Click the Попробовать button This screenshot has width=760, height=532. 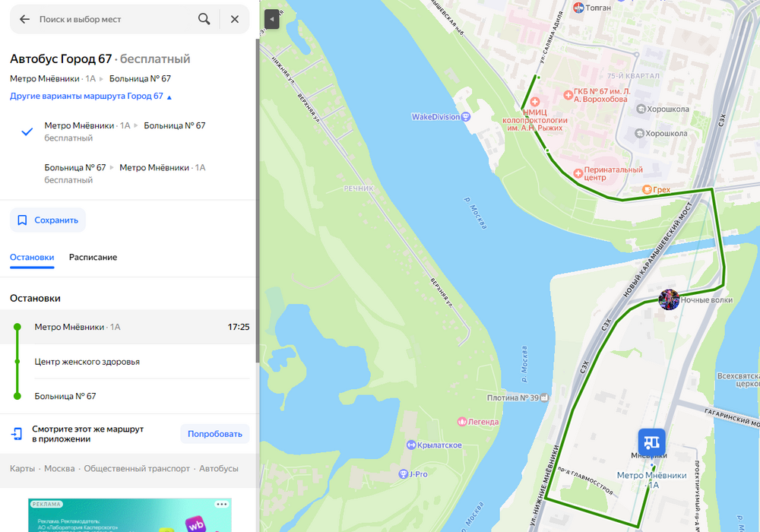(x=215, y=434)
